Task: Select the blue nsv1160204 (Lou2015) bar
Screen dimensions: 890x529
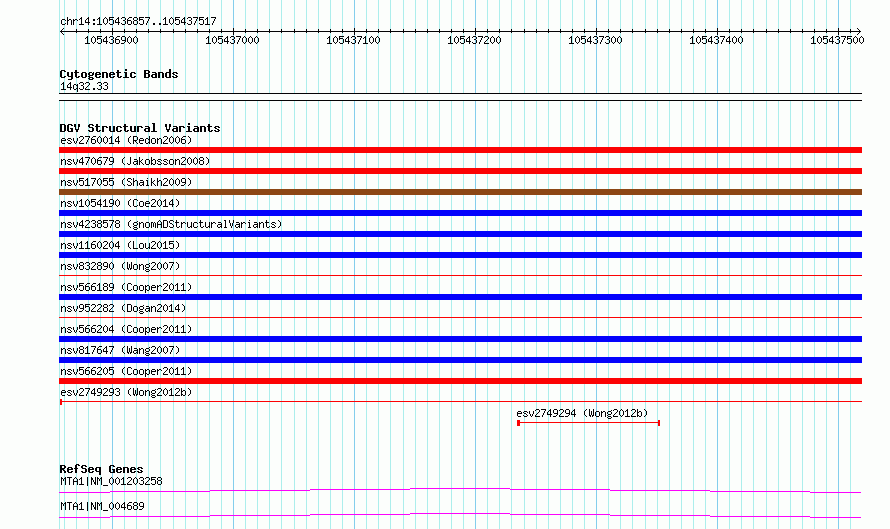Action: 460,255
